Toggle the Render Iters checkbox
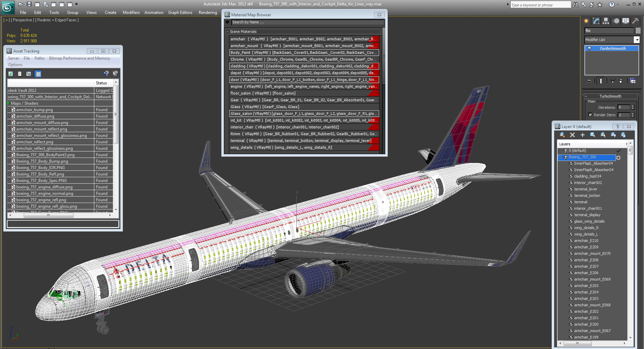 coord(590,115)
